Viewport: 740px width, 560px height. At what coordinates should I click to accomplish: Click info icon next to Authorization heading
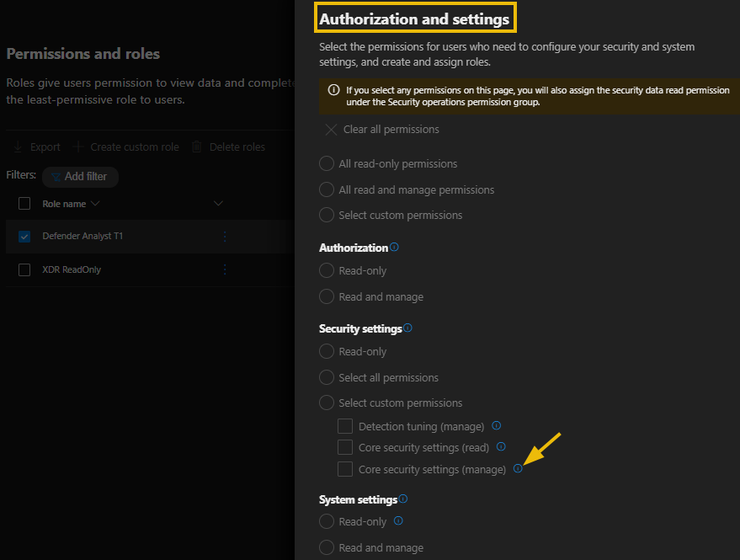(x=395, y=248)
